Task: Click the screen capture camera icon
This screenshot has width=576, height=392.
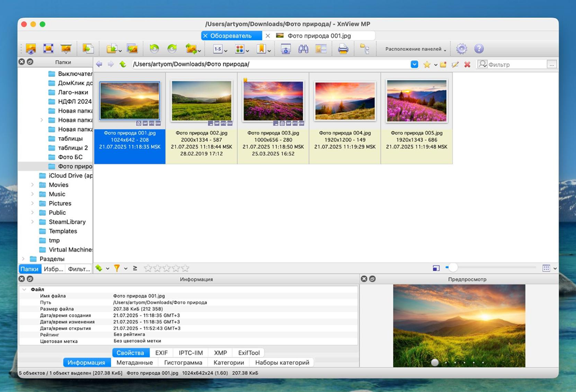Action: click(286, 49)
